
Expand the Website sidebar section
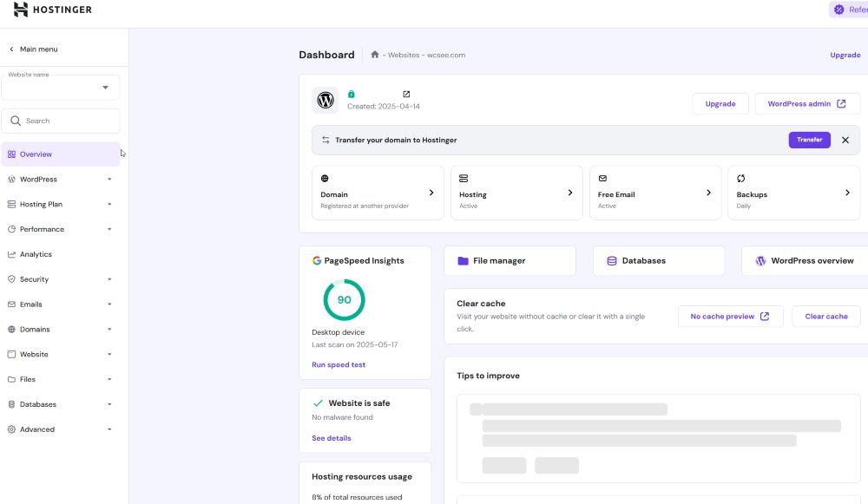point(109,355)
